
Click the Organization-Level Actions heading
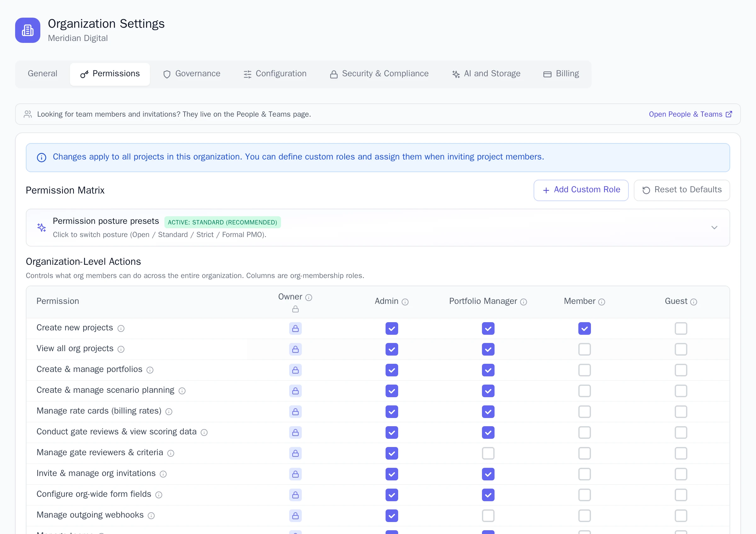[83, 262]
